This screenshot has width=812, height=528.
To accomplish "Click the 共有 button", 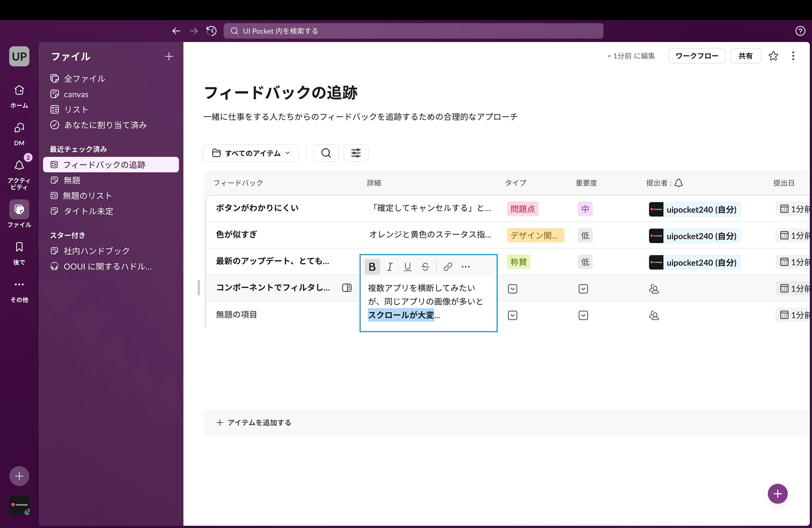I will coord(745,56).
